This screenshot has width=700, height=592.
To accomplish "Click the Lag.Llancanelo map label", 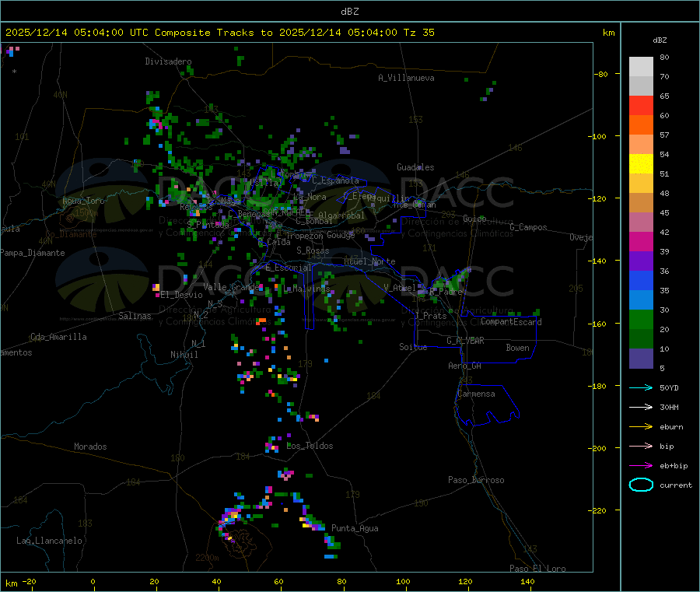I will [50, 541].
